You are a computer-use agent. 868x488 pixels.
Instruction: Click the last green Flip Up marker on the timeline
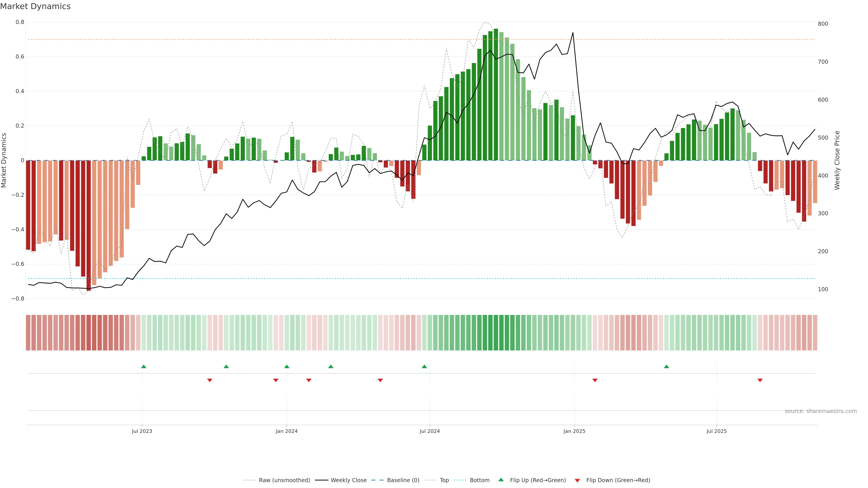pos(666,366)
